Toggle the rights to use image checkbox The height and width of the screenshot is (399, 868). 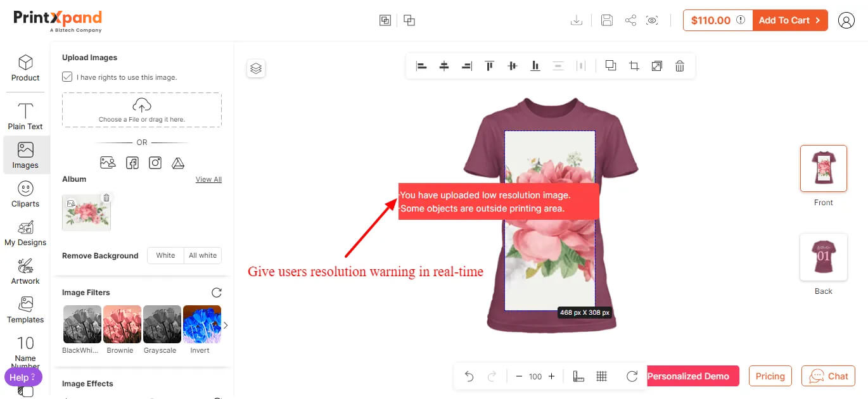[x=67, y=77]
